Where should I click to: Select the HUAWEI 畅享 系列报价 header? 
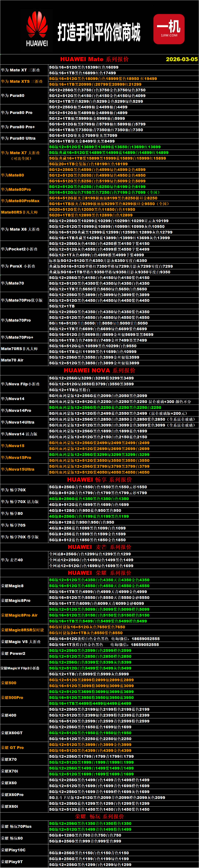pos(99,479)
